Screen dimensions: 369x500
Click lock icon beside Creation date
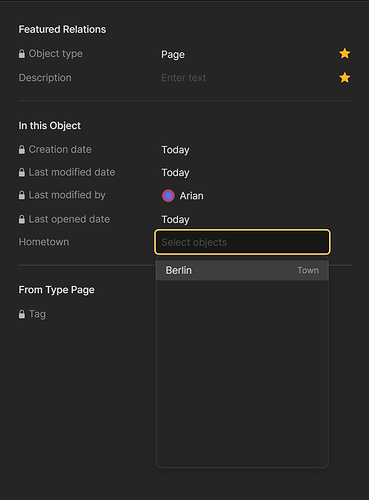click(22, 150)
